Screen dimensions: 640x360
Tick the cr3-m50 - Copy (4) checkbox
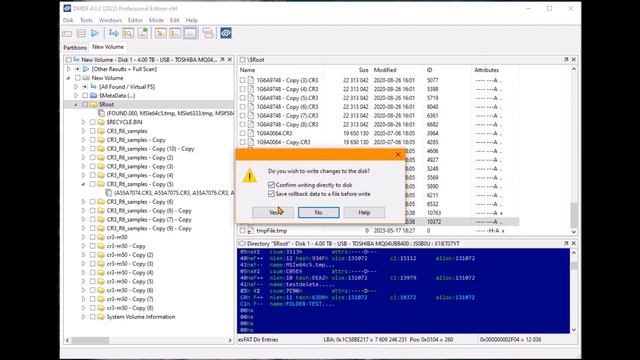point(93,273)
